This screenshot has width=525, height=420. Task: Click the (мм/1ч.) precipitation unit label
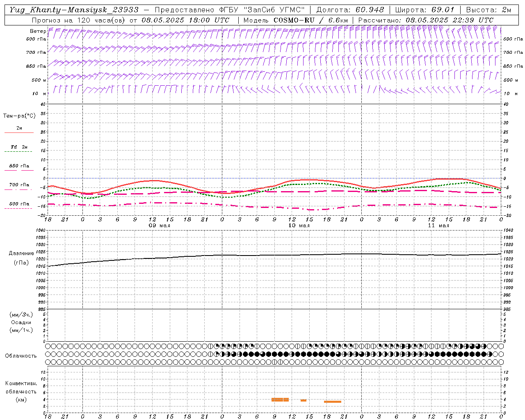point(21,330)
